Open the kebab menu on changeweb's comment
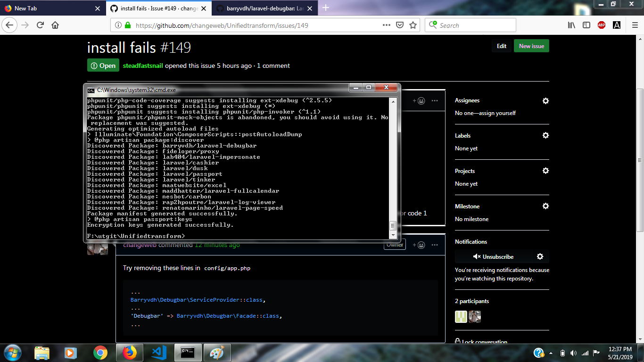The height and width of the screenshot is (362, 644). coord(434,244)
